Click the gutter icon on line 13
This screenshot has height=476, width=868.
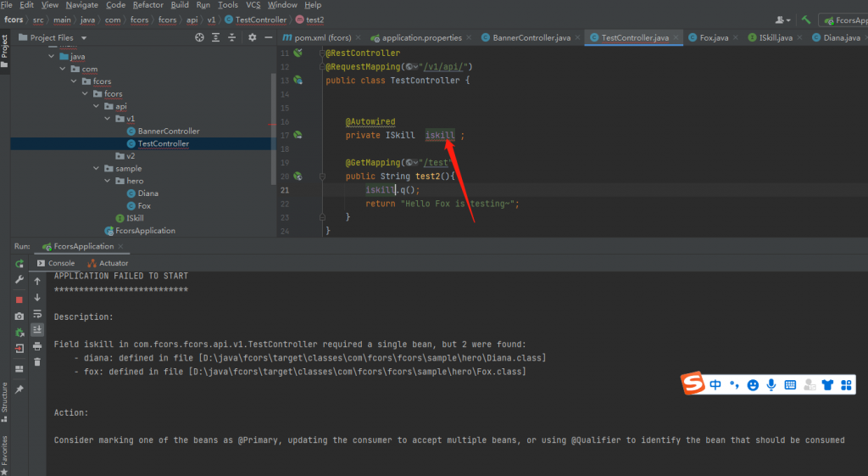point(298,81)
